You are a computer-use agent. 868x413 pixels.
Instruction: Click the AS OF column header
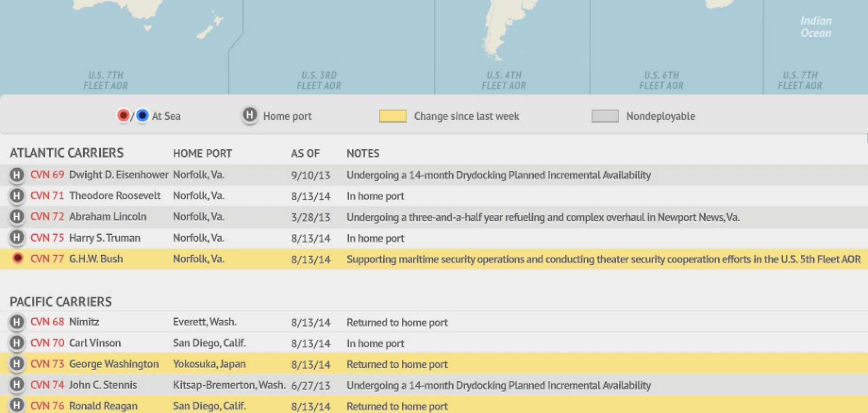click(305, 153)
